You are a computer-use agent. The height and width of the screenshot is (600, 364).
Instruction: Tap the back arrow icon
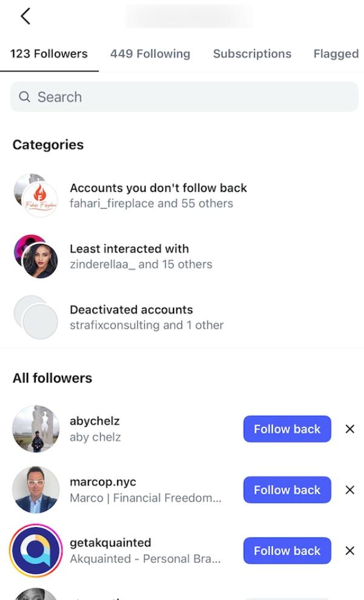[x=25, y=16]
